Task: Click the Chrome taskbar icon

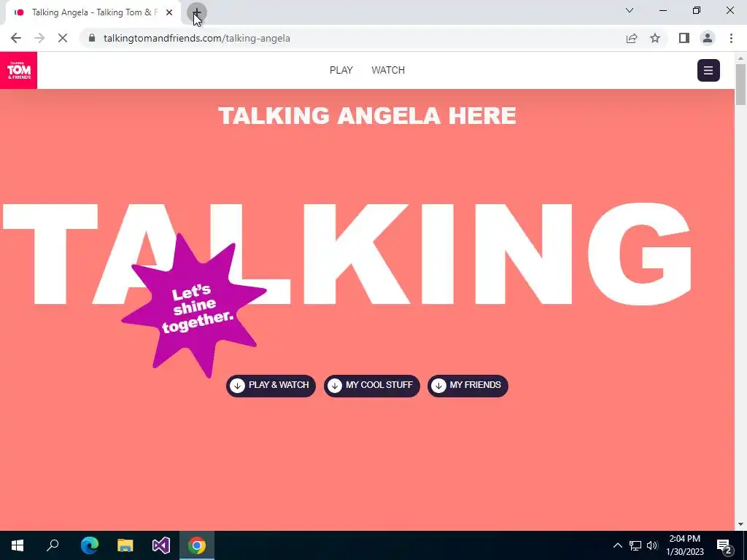Action: (x=197, y=545)
